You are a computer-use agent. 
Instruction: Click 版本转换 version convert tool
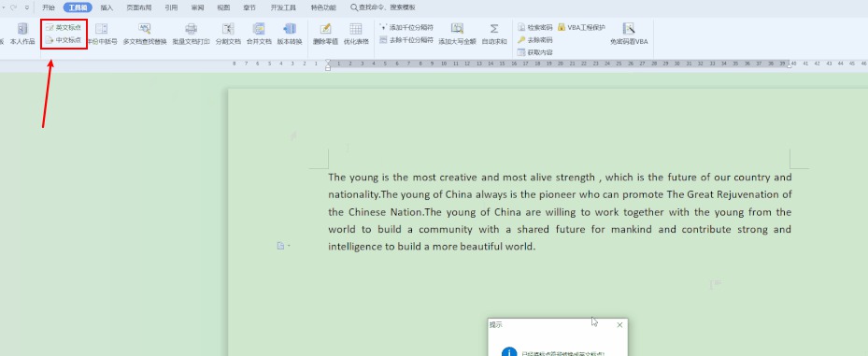pyautogui.click(x=290, y=34)
